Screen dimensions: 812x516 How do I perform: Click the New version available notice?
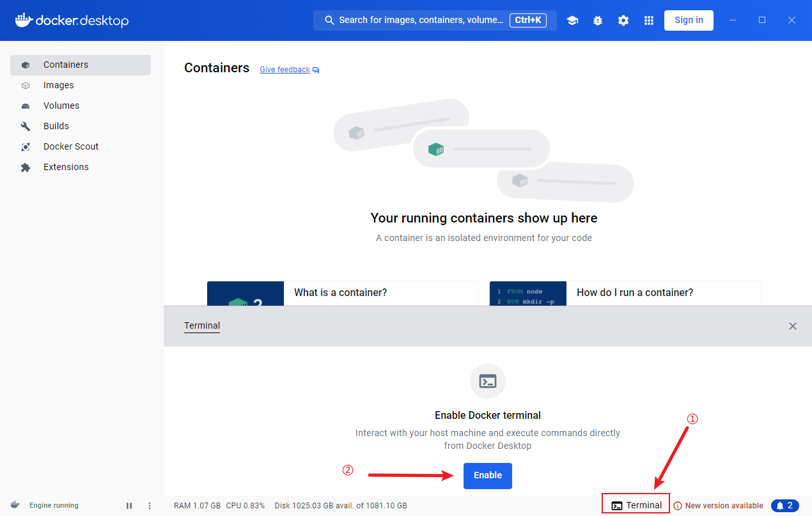click(x=723, y=506)
